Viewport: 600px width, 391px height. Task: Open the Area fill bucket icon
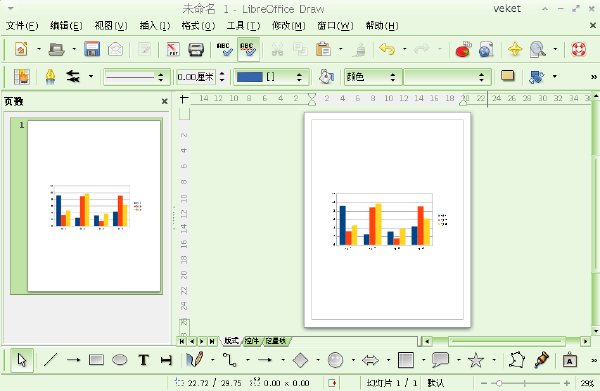[326, 77]
